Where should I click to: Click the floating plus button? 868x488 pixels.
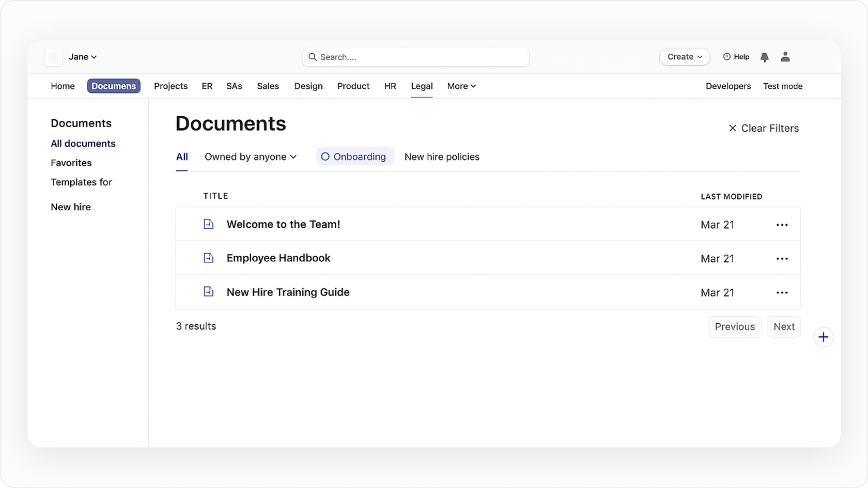click(x=823, y=337)
